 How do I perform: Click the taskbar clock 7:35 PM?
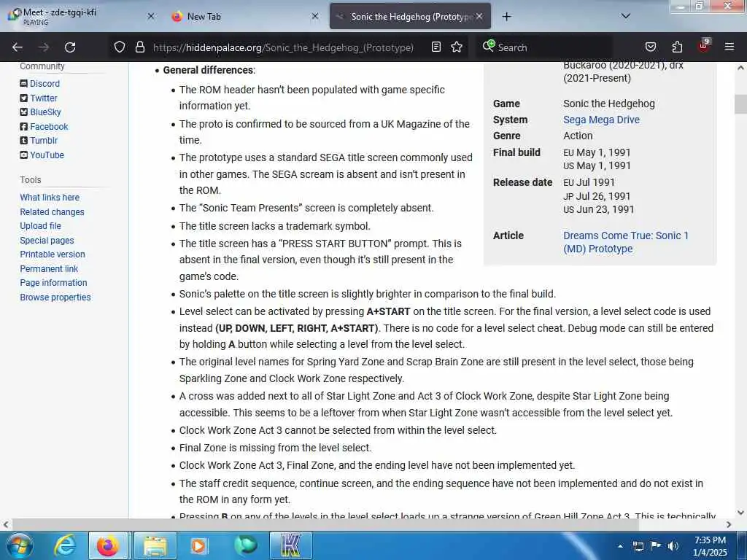pos(710,546)
